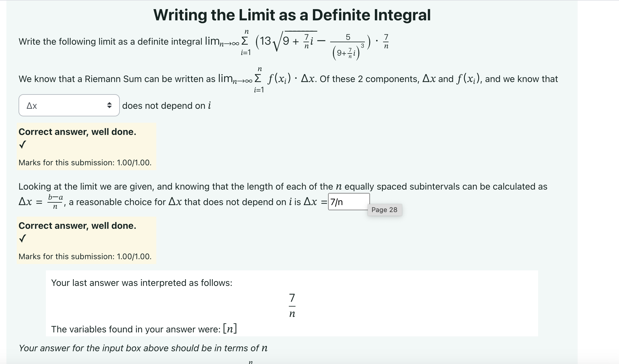619x364 pixels.
Task: Click the italic answer hint sentence
Action: click(x=143, y=348)
